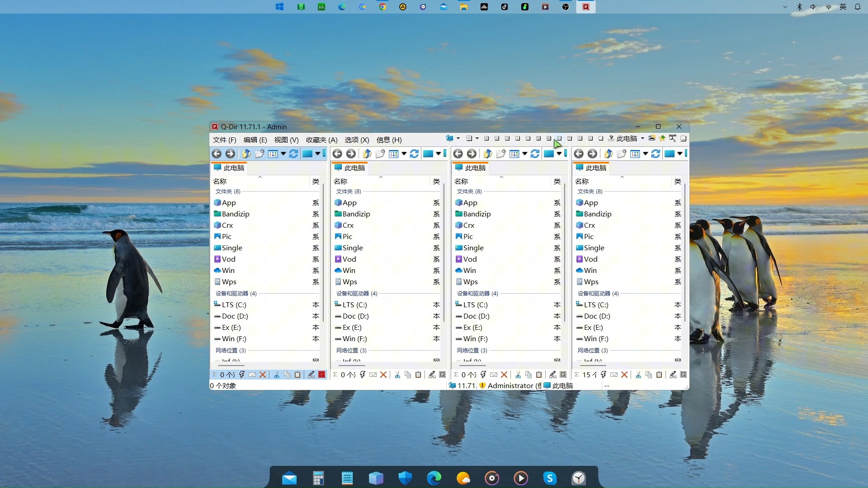Click the Refresh icon in the second pane
Image resolution: width=868 pixels, height=488 pixels.
[414, 154]
